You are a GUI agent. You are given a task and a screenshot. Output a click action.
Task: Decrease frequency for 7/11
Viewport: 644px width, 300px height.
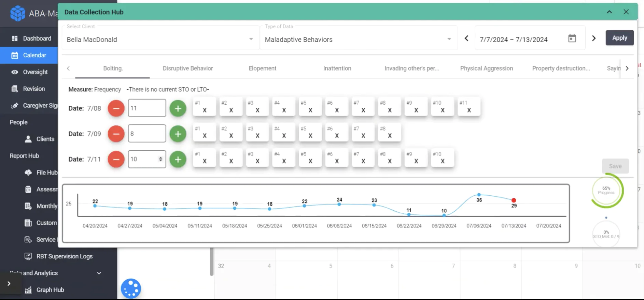tap(116, 159)
